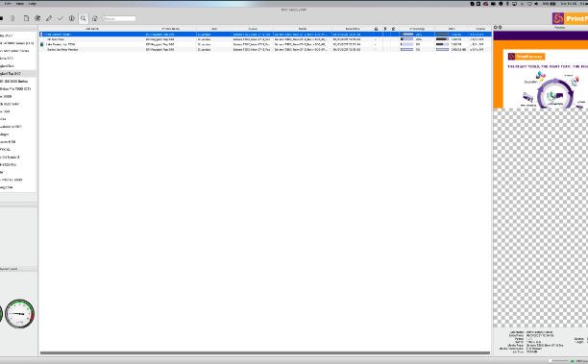The height and width of the screenshot is (364, 588).
Task: Click the magnifier search icon in toolbar
Action: pos(84,18)
